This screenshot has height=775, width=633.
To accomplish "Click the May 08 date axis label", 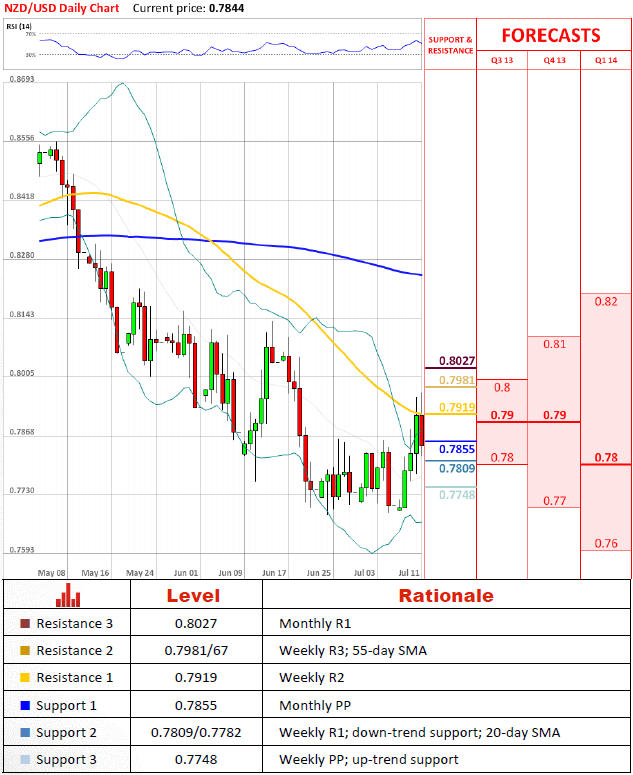I will click(51, 573).
